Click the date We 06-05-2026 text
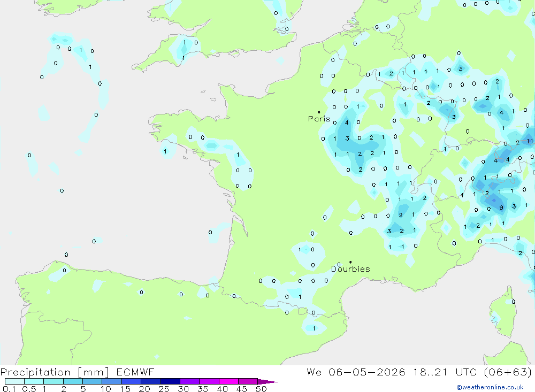This screenshot has width=535, height=392. [x=356, y=372]
